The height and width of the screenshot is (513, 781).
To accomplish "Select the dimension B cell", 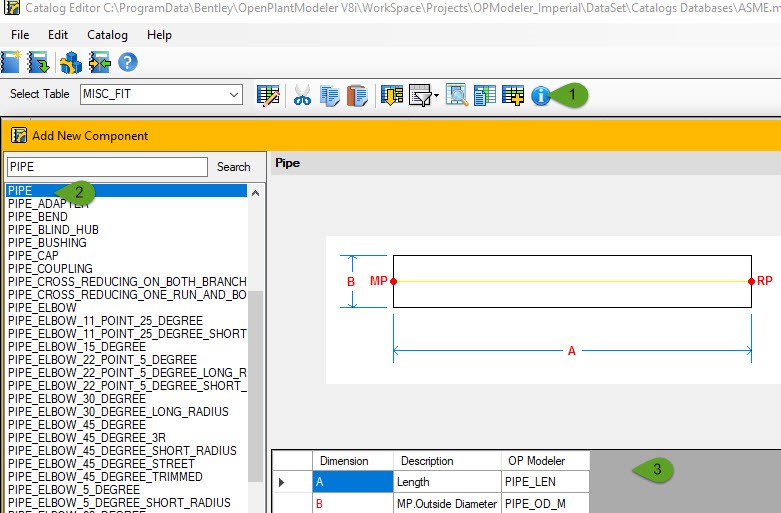I will coord(353,503).
